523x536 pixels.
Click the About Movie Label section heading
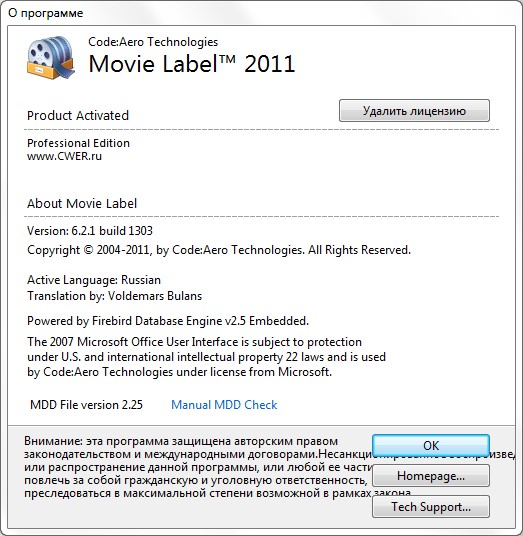click(82, 203)
